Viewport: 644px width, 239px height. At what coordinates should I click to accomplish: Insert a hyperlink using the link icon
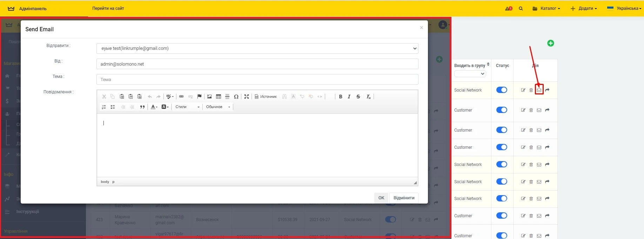tap(181, 97)
